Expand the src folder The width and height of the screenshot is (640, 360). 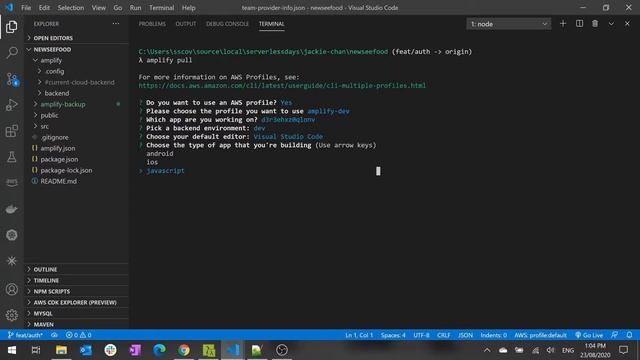77,127
